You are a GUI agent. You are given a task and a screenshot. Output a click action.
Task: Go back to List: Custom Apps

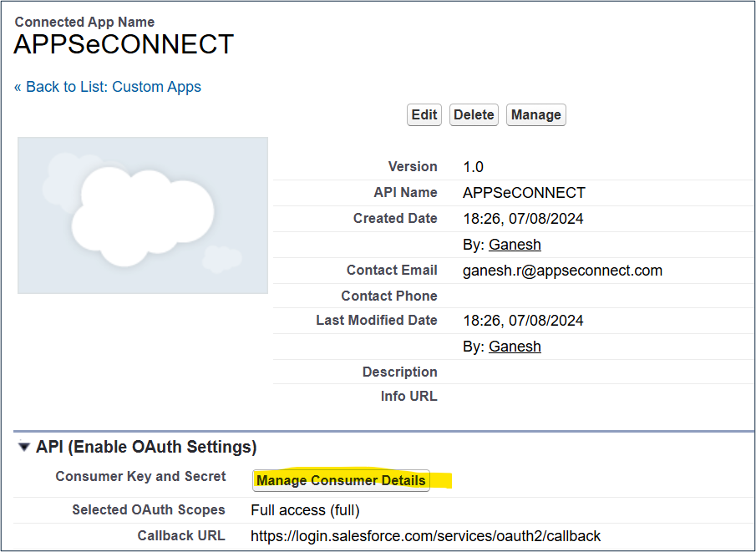(108, 87)
